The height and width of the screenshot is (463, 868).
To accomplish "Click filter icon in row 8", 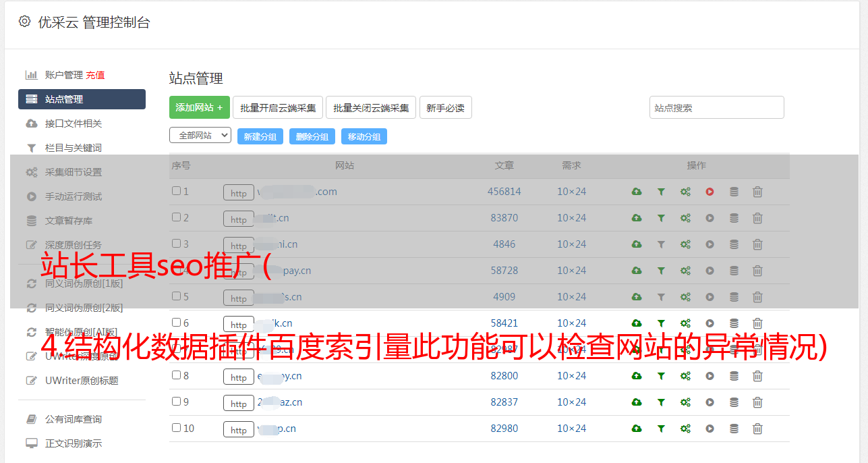I will [661, 376].
